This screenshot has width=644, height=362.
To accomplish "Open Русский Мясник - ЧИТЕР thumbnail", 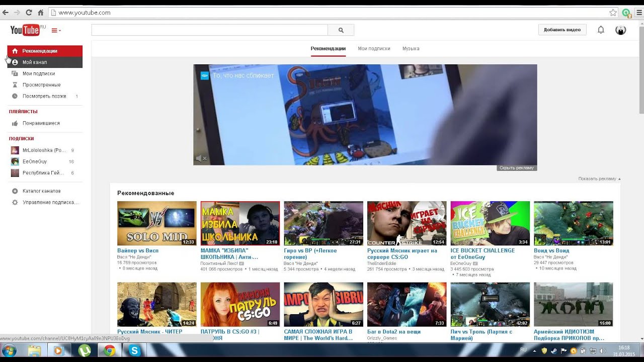I will pyautogui.click(x=157, y=305).
